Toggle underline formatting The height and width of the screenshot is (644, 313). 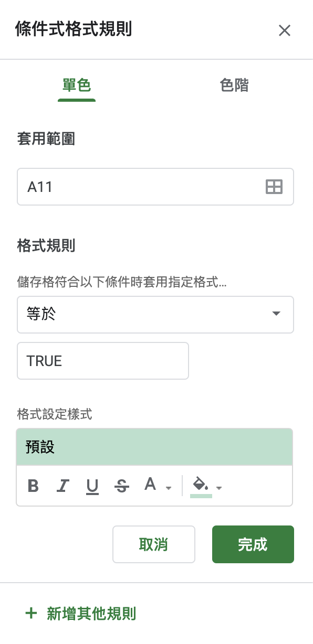[92, 486]
